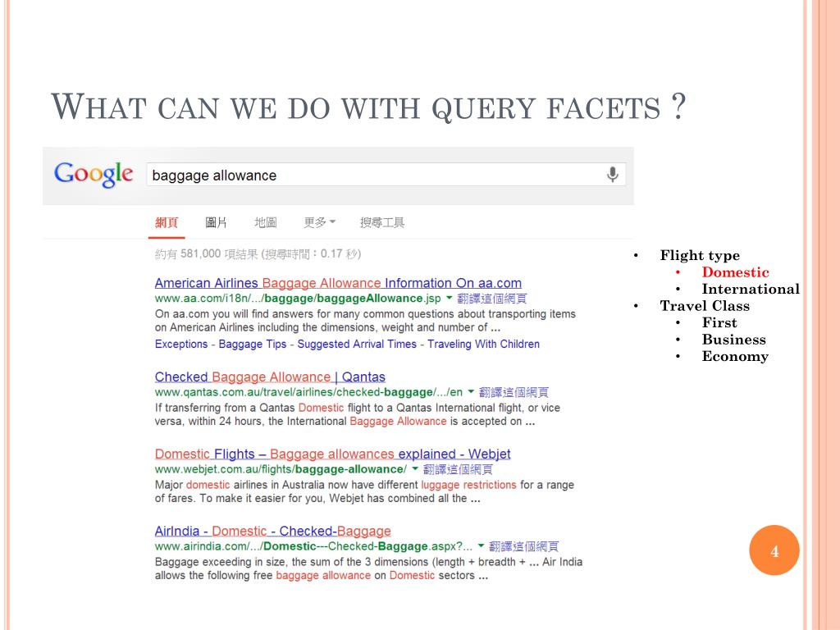
Task: Select the First facet item
Action: (719, 322)
